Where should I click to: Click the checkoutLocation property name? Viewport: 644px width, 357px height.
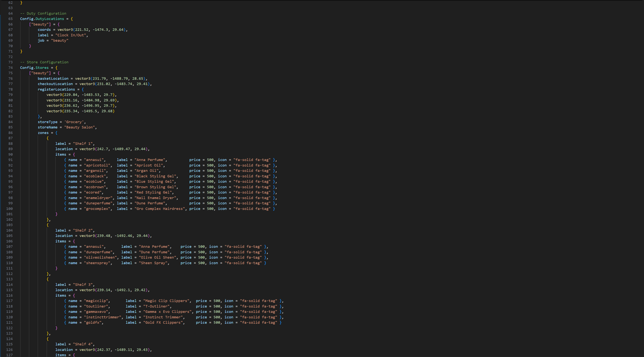[x=55, y=84]
